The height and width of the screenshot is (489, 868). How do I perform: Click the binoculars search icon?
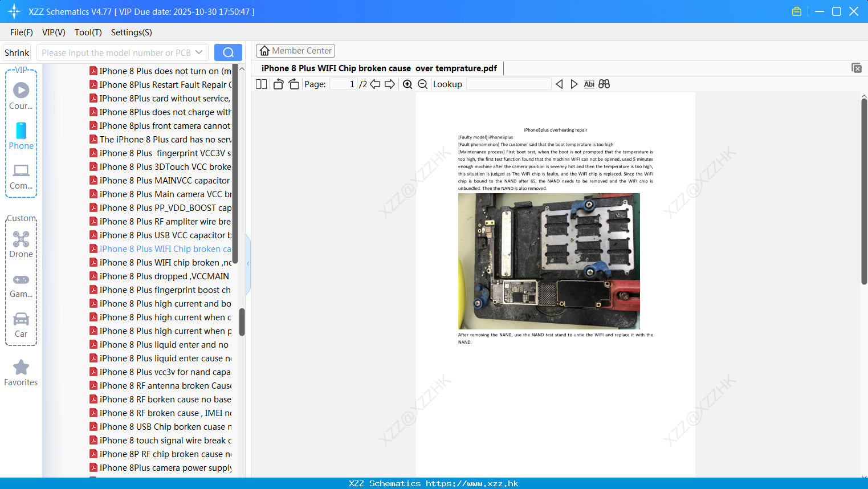(x=604, y=84)
